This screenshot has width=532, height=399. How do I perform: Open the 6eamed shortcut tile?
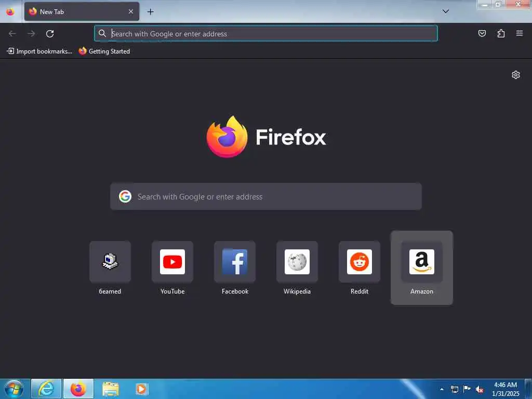pos(110,268)
